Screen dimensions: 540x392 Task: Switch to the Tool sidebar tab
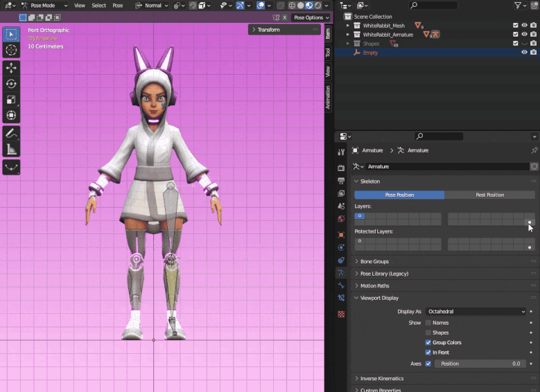(x=328, y=53)
